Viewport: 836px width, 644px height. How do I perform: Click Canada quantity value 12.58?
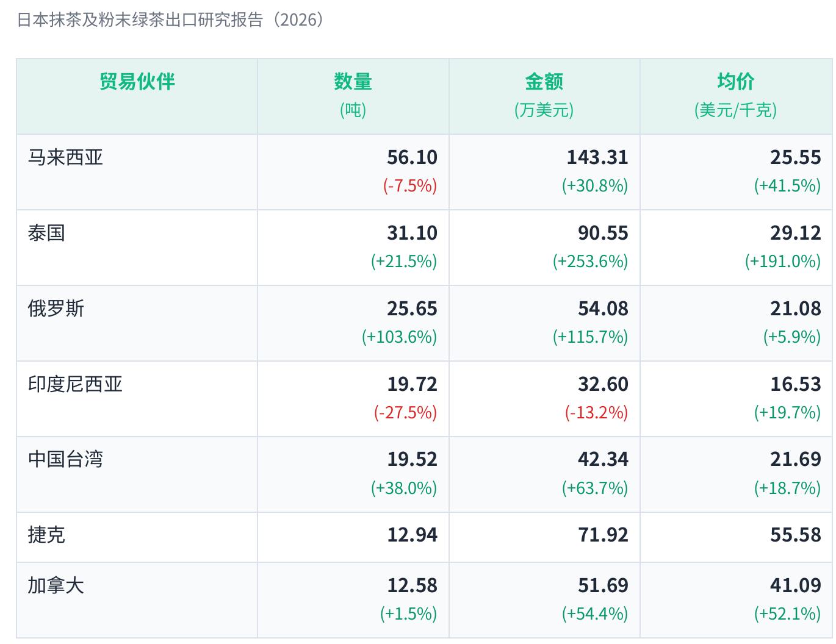pos(413,585)
